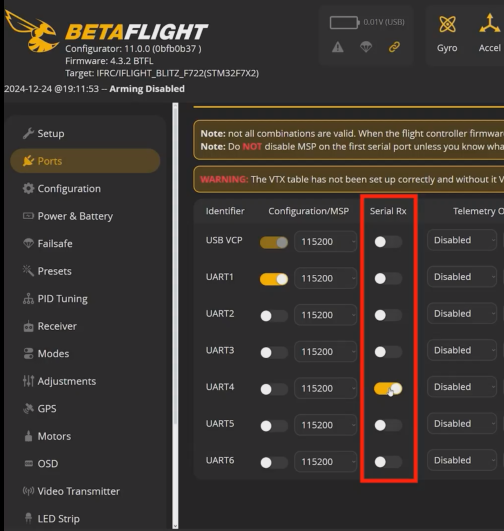Open the UART3 baud rate 115200 dropdown
504x531 pixels.
[x=326, y=352]
